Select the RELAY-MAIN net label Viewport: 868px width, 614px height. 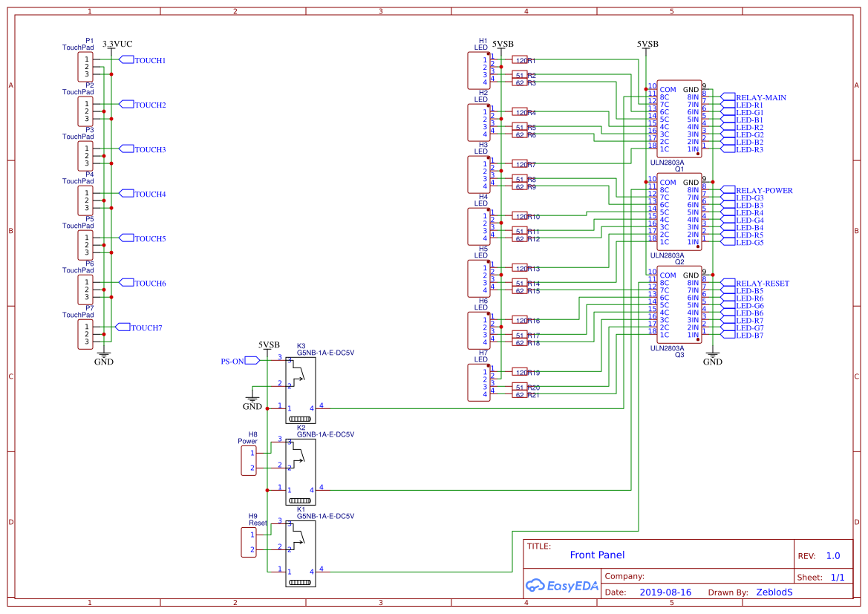coord(758,97)
